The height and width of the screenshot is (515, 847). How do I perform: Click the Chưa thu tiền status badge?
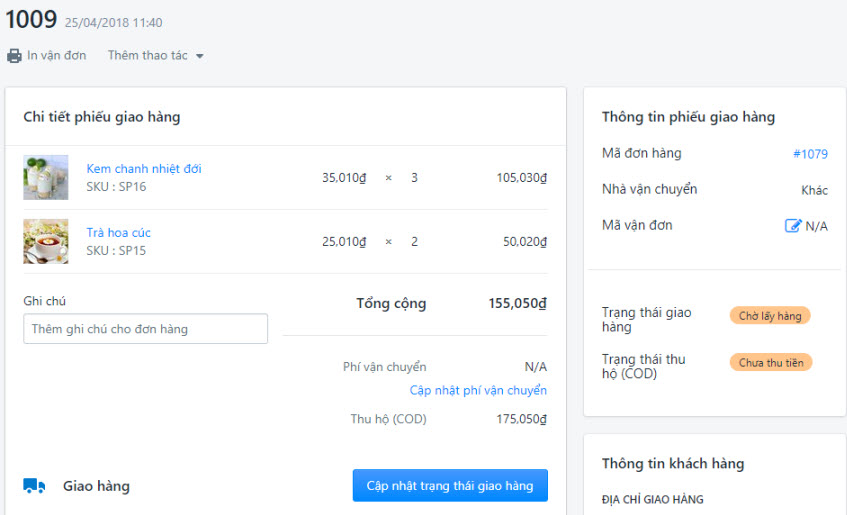click(771, 363)
